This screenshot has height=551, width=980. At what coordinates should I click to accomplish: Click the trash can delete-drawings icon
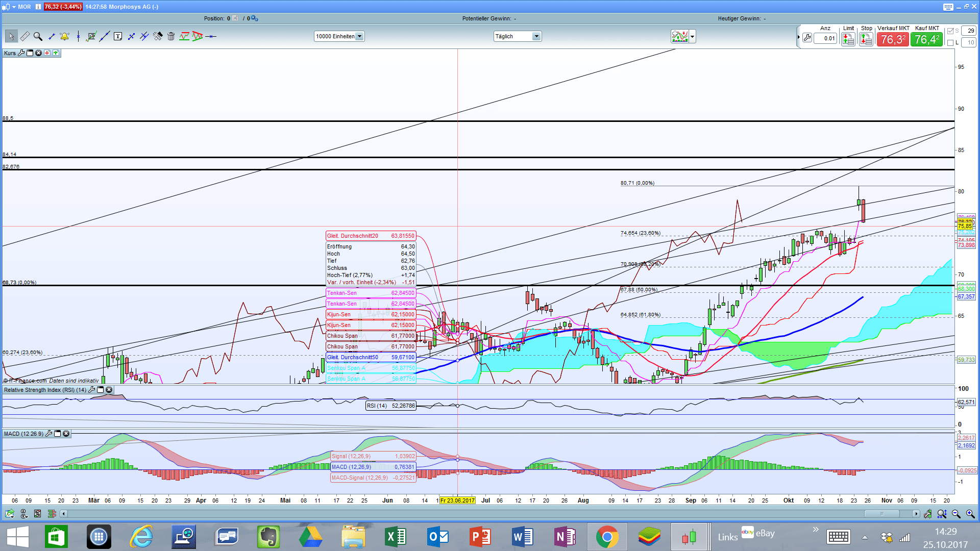pos(171,36)
